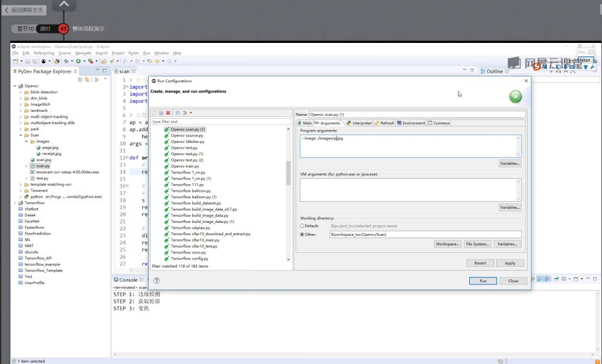
Task: Click the configuration list vertical scrollbar
Action: point(288,173)
